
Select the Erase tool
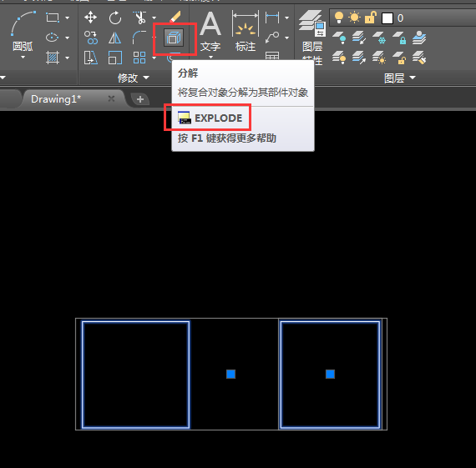tap(175, 17)
